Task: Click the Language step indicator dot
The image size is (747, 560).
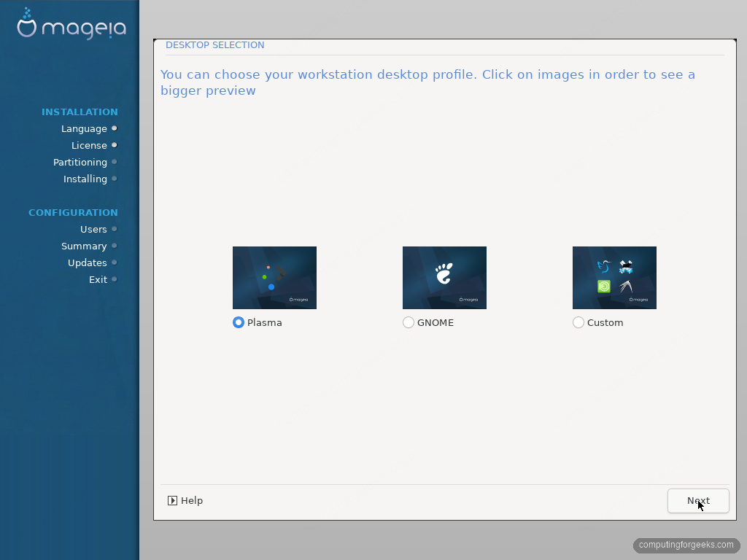Action: click(x=115, y=128)
